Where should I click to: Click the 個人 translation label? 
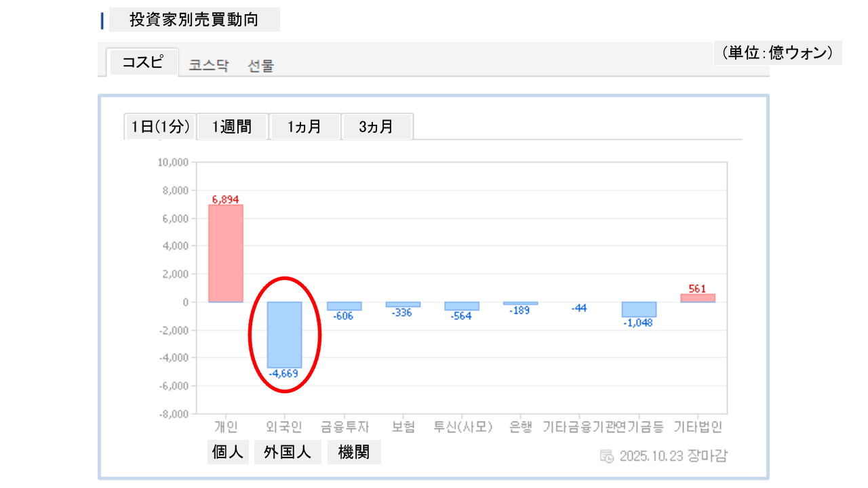pyautogui.click(x=228, y=453)
